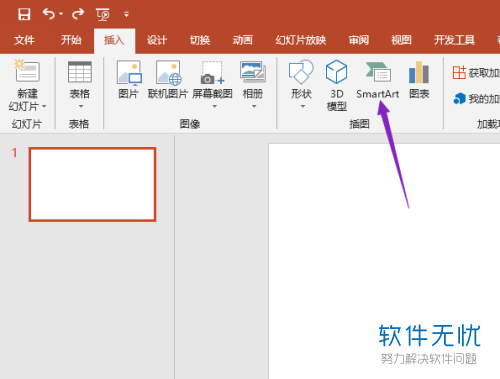Switch to the 设计 tab

pos(157,40)
